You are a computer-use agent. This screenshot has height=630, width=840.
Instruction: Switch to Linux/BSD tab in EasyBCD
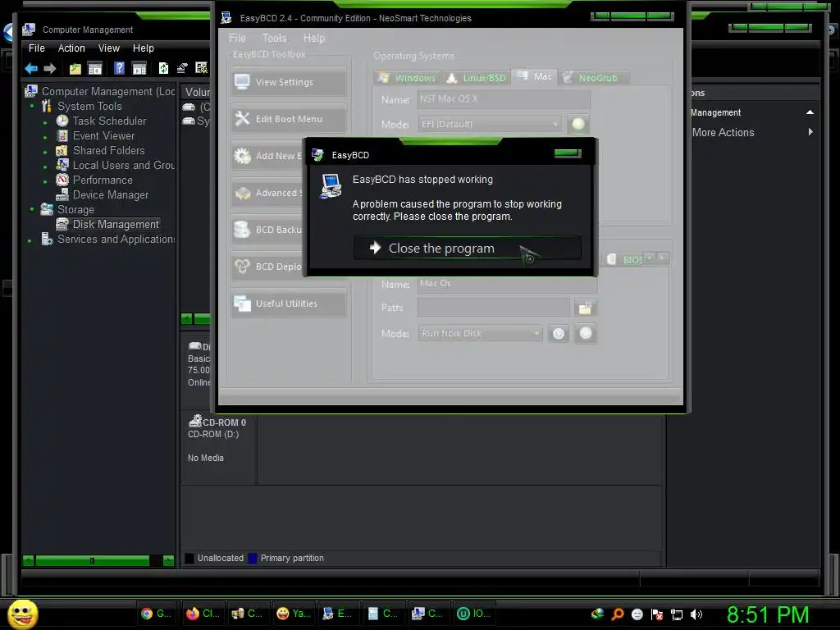[x=477, y=78]
